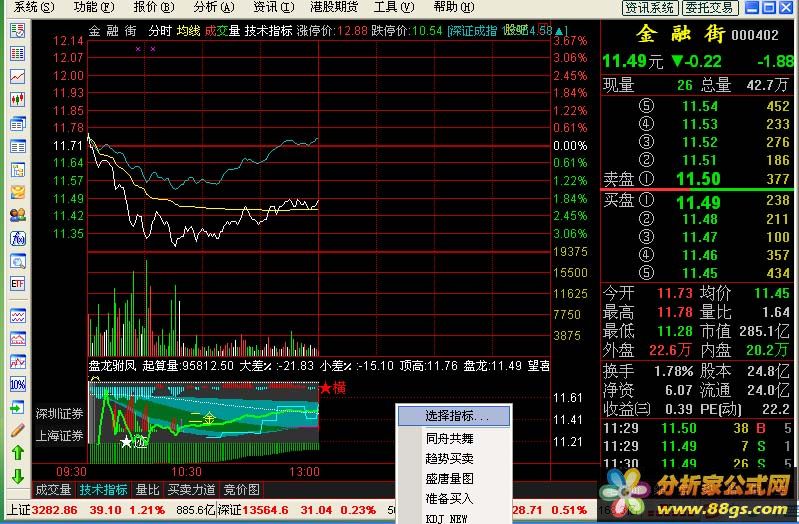Screen dimensions: 799x524
Task: Click the 成交量 label in chart header
Action: coord(223,31)
